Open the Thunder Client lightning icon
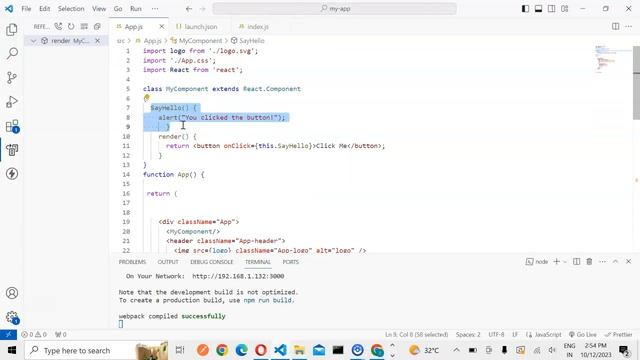The height and width of the screenshot is (360, 640). pyautogui.click(x=12, y=174)
